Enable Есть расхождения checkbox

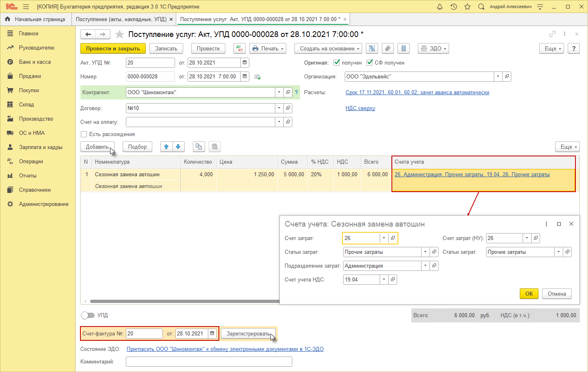click(84, 134)
